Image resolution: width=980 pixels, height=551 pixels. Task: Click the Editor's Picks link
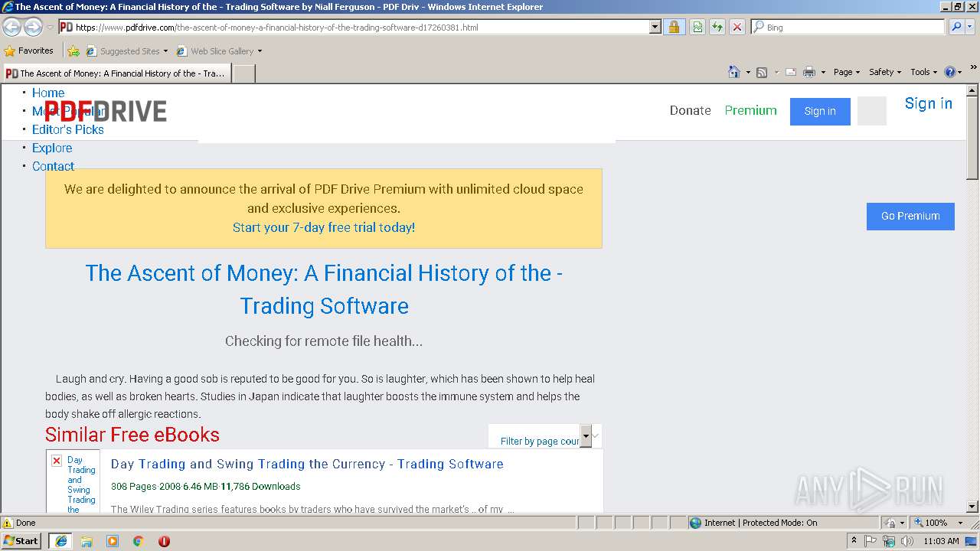(x=68, y=129)
